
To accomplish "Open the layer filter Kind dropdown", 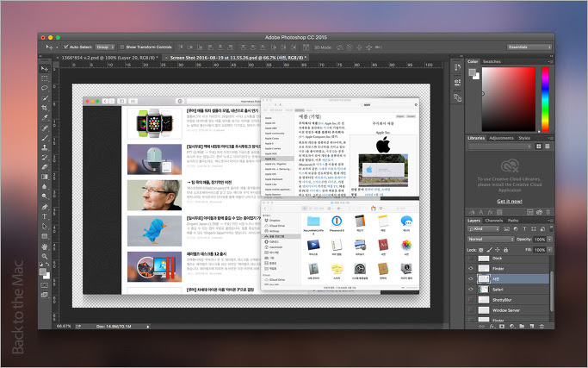I will tap(483, 228).
